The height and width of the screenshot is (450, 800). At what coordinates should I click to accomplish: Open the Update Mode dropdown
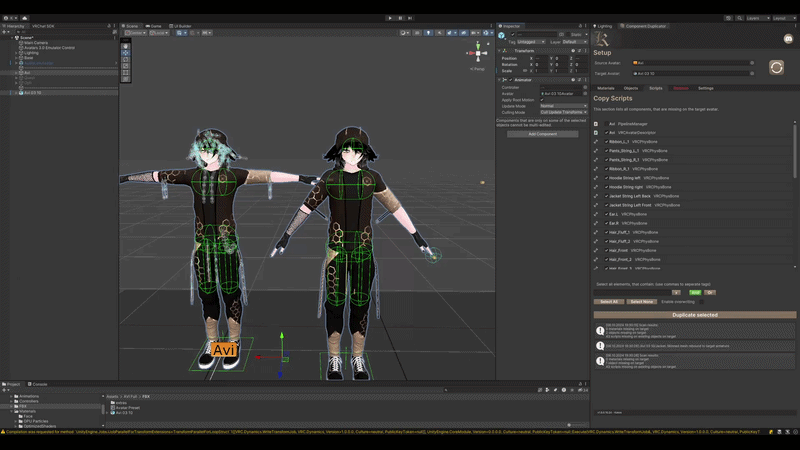[x=563, y=106]
